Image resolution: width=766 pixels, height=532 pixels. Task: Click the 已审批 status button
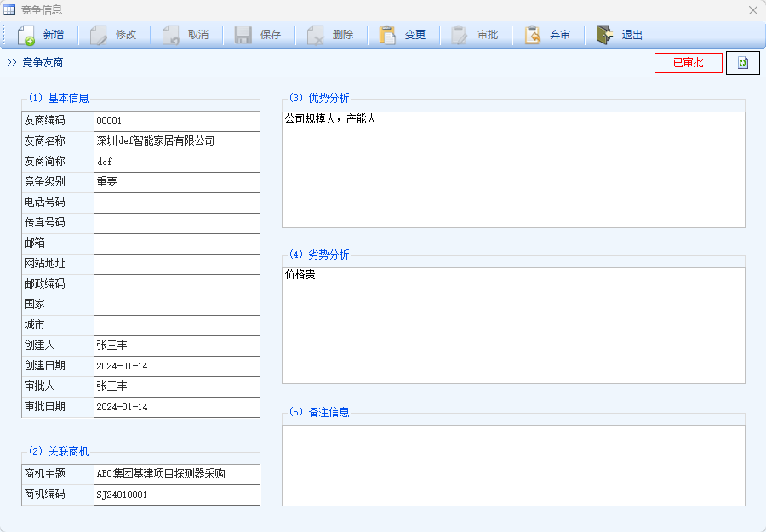(x=689, y=62)
